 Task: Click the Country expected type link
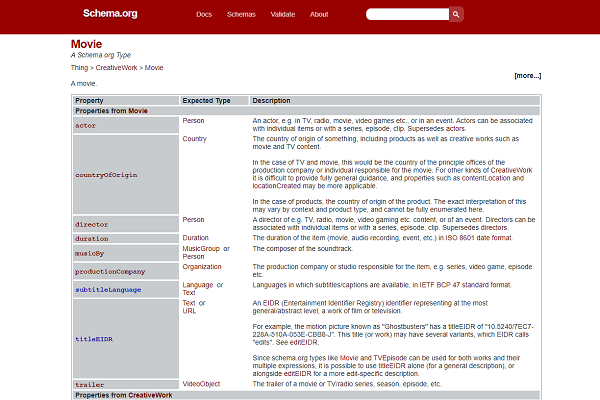(194, 139)
